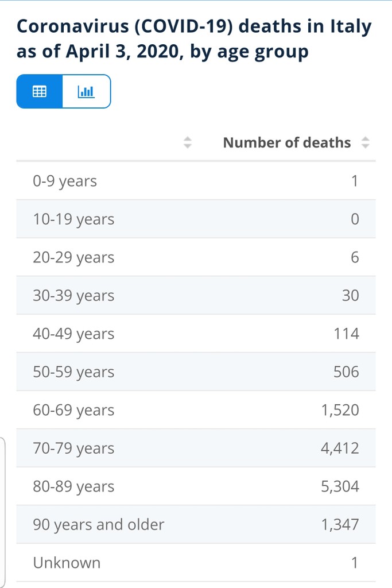Viewport: 392px width, 588px height.
Task: Click the 4,412 deaths value
Action: point(340,448)
